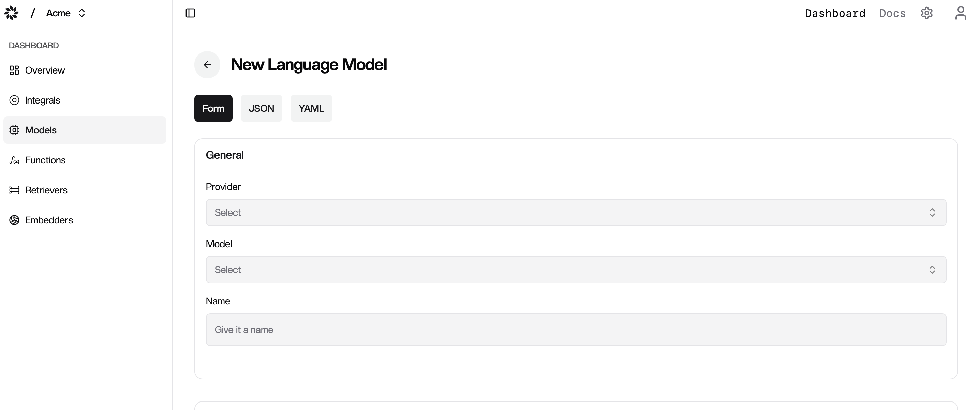Click the Retrievers database icon
The height and width of the screenshot is (410, 980).
[14, 190]
